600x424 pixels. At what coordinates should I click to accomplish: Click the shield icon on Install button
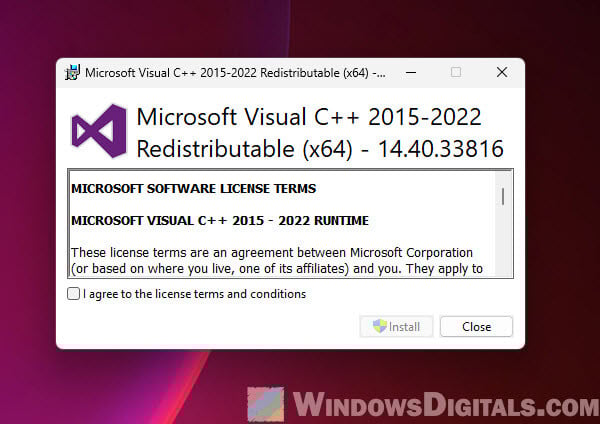tap(380, 326)
